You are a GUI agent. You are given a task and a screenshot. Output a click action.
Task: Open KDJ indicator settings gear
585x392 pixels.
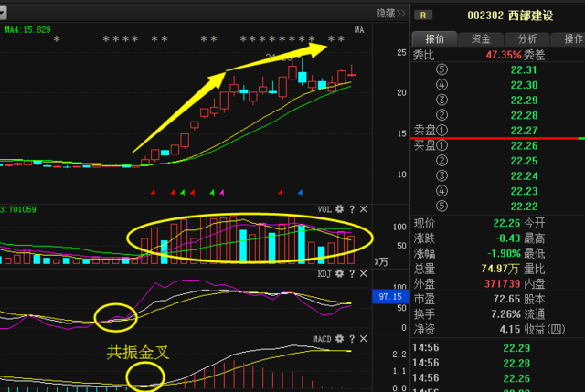tap(339, 274)
